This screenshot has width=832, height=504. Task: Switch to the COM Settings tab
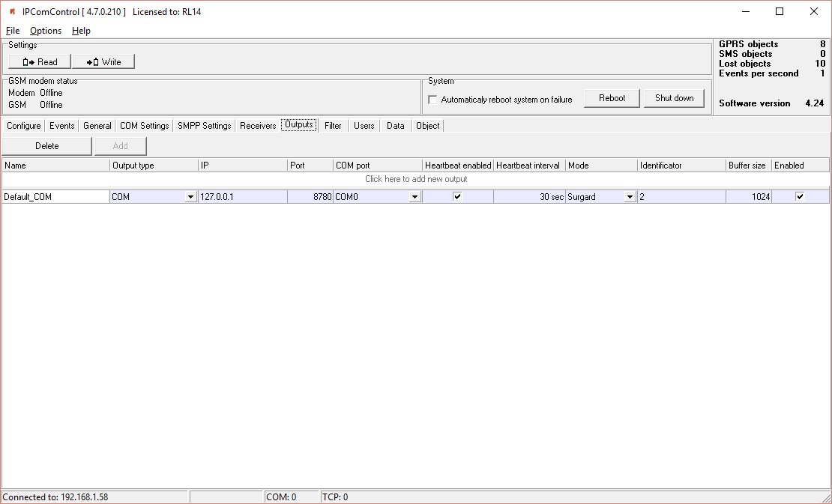click(144, 126)
